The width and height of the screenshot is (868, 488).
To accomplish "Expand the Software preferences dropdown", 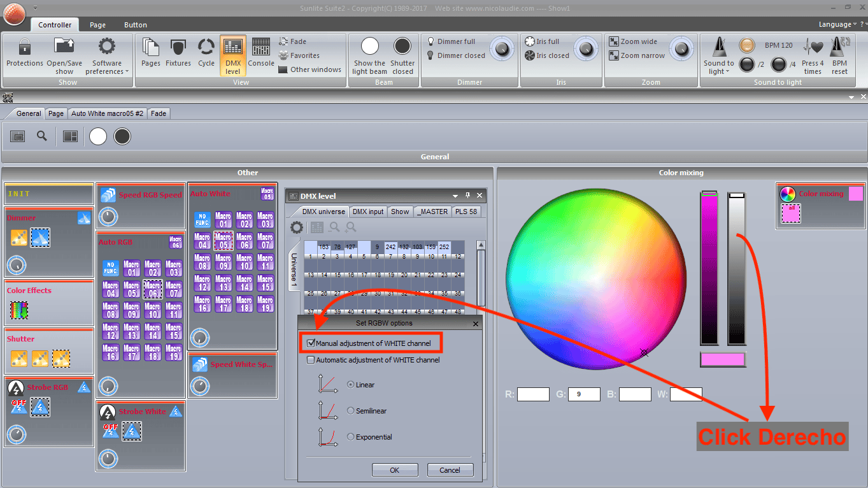I will coord(107,67).
